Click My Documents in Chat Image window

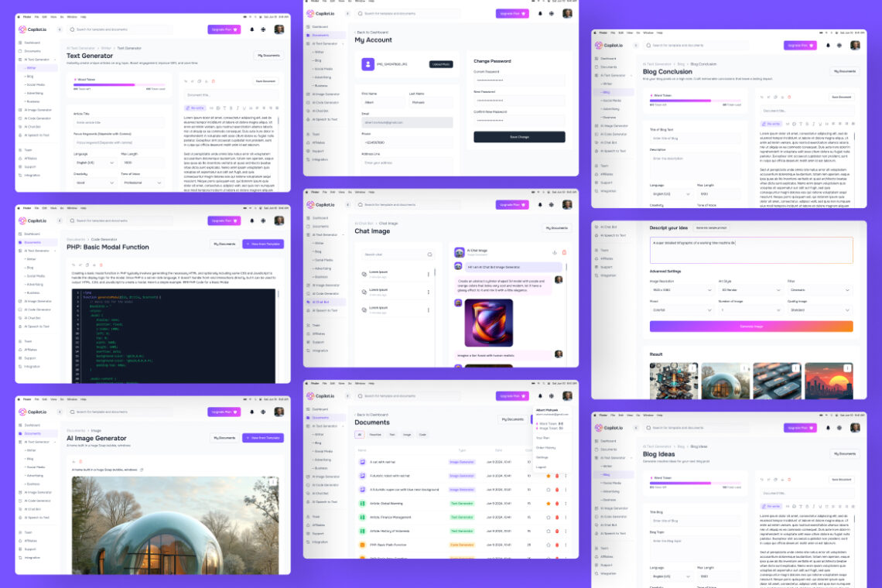[x=556, y=228]
